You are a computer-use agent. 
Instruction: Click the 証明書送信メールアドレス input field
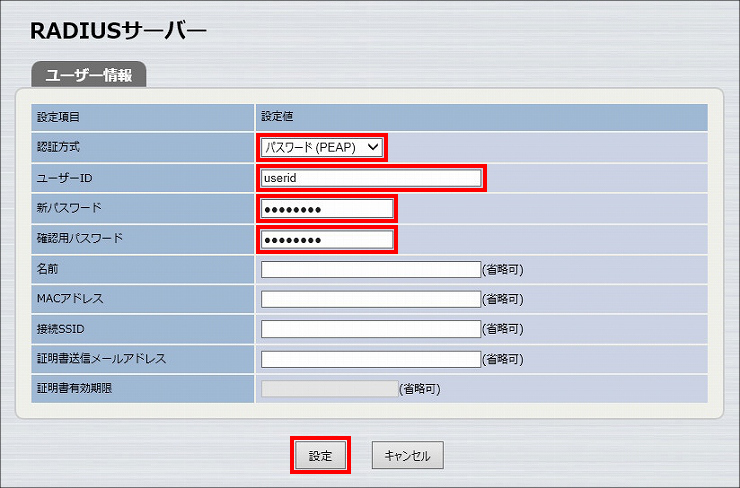[371, 359]
